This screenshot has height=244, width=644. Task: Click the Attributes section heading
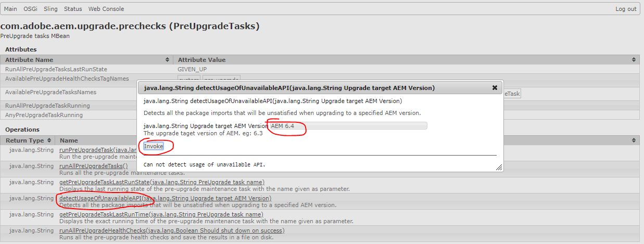(21, 49)
